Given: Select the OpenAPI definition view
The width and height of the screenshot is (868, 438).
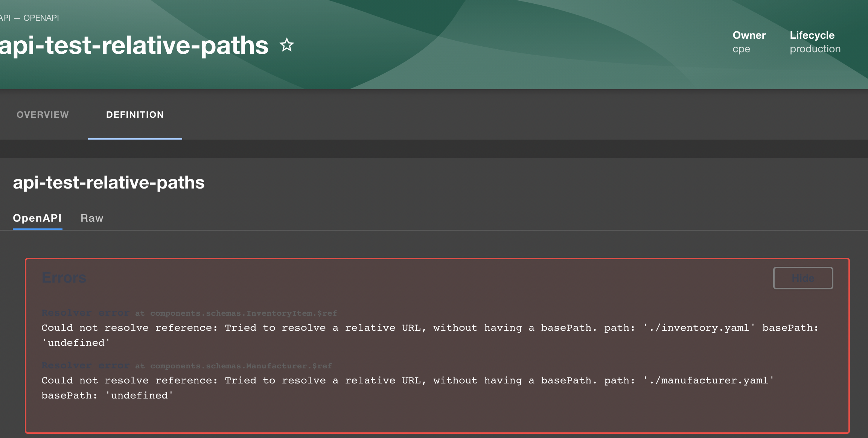Looking at the screenshot, I should pyautogui.click(x=37, y=218).
